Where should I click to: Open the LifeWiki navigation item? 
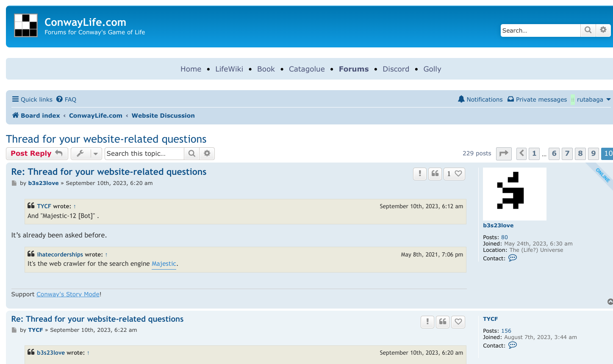pyautogui.click(x=229, y=69)
